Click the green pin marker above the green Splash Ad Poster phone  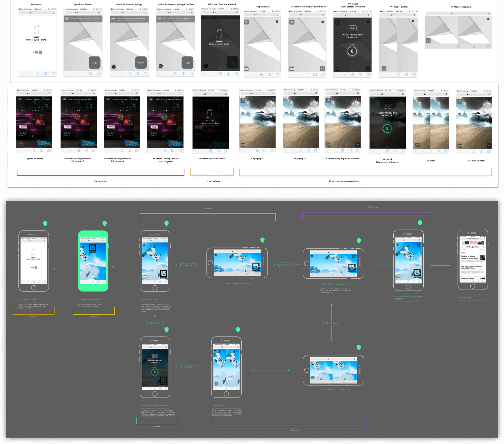104,224
